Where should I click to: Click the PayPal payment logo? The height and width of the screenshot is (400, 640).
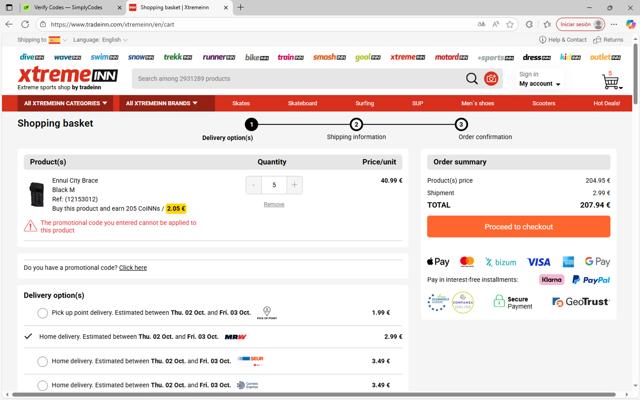(x=591, y=280)
